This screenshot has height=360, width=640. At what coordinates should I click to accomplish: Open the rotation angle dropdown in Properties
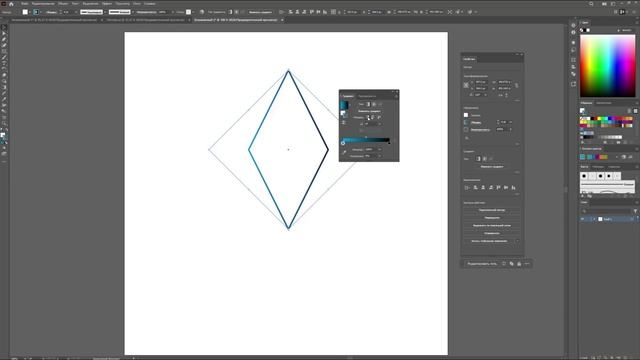(485, 95)
